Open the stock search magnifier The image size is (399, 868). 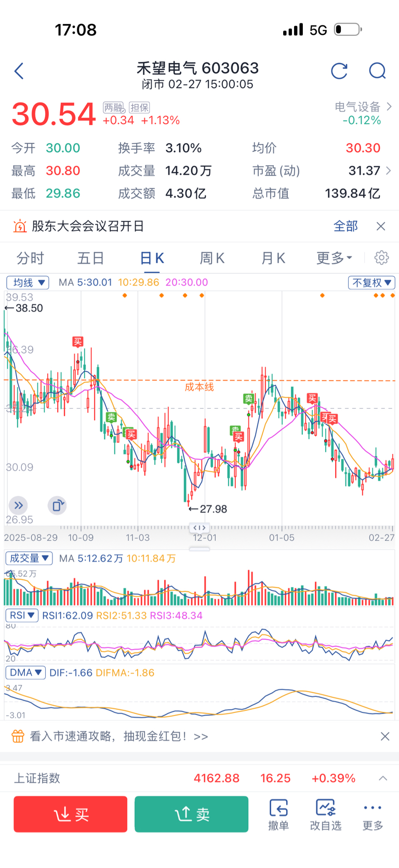[377, 71]
